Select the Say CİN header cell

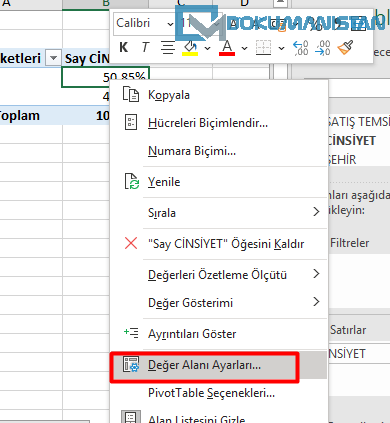86,58
